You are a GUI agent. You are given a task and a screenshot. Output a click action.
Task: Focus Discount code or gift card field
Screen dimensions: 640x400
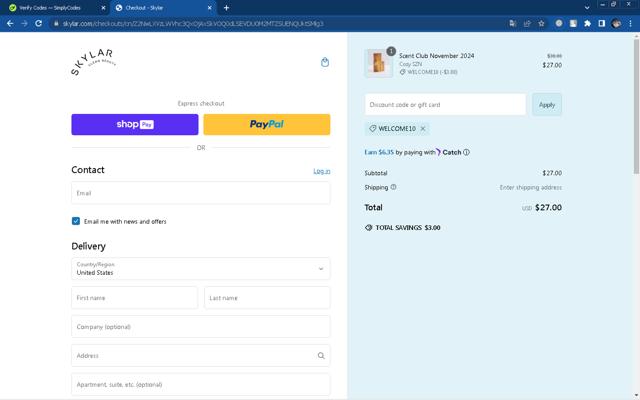pos(445,104)
